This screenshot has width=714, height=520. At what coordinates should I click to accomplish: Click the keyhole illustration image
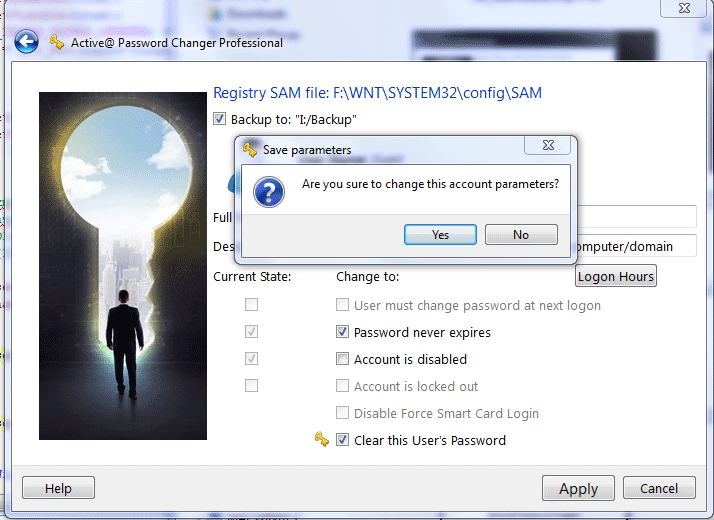[123, 266]
